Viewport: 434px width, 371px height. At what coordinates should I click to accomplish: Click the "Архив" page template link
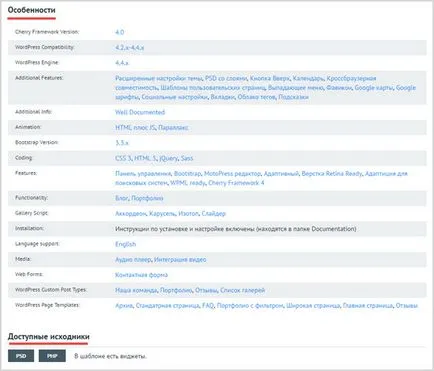click(124, 306)
